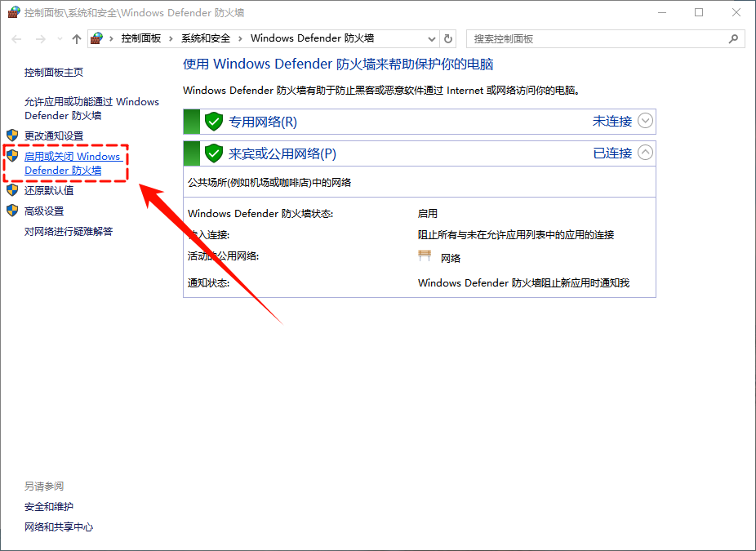Viewport: 756px width, 551px height.
Task: Click the shield icon beside 还原默认值
Action: [11, 191]
